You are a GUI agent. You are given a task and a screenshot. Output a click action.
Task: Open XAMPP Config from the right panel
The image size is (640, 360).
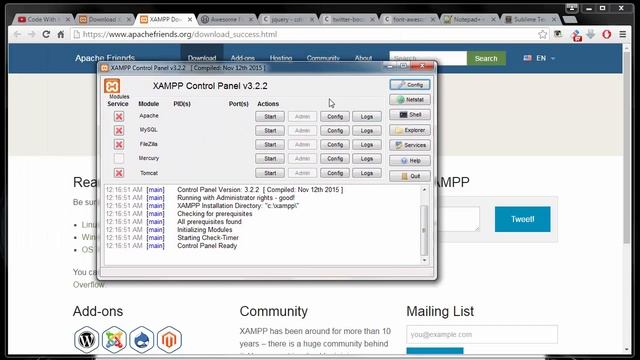[410, 84]
